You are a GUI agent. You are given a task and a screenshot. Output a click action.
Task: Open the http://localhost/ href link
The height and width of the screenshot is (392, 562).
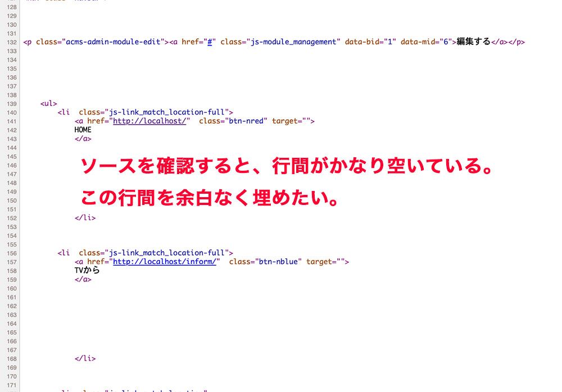pos(149,121)
